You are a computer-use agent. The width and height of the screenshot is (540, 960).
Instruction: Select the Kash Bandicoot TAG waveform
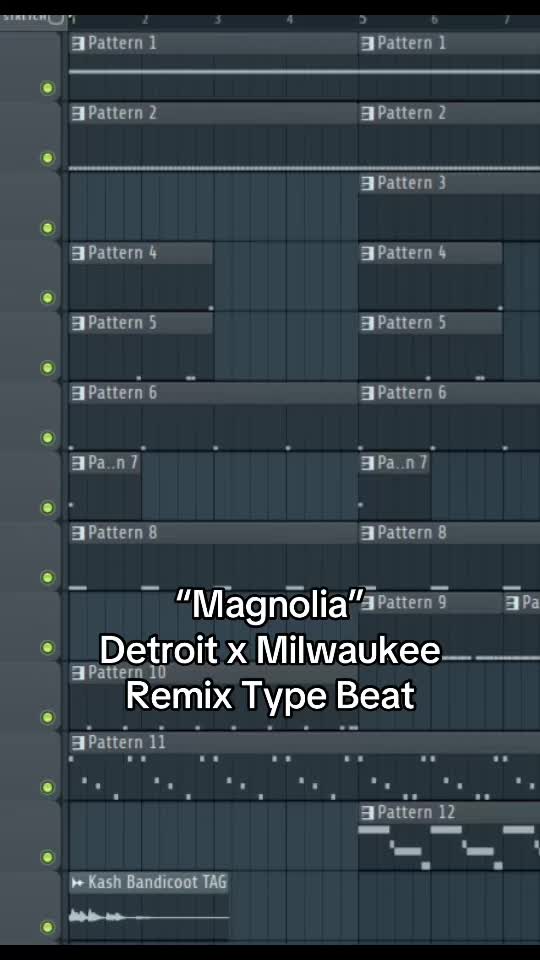coord(149,917)
